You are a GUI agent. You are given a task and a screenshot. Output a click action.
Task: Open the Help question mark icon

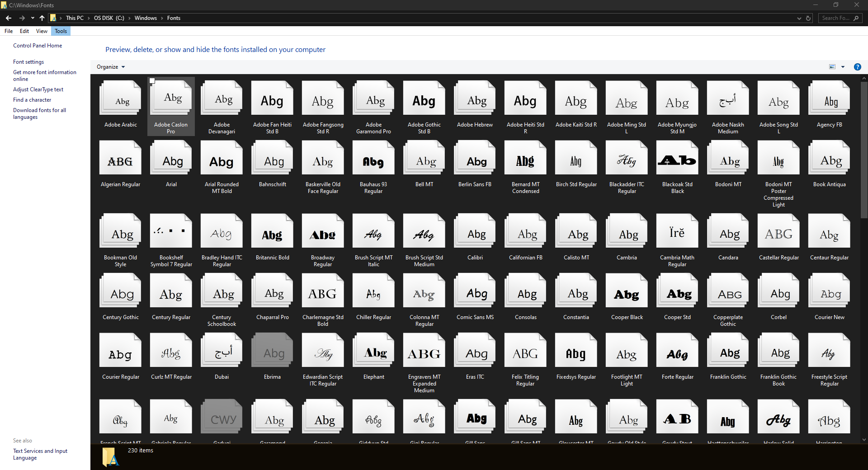pos(857,67)
